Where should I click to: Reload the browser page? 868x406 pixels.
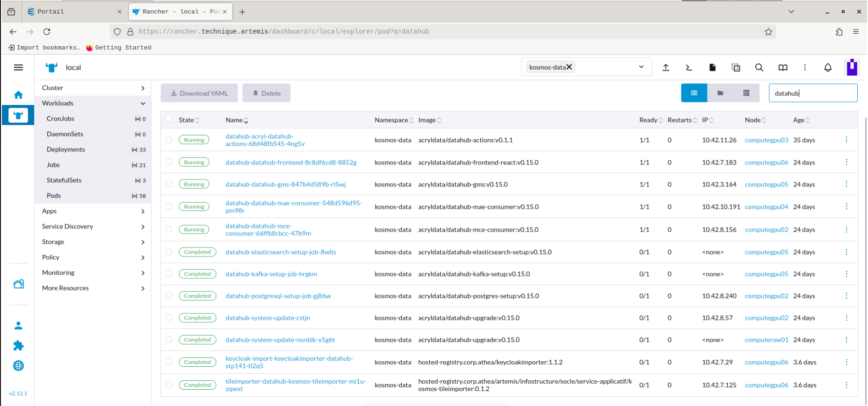[47, 32]
